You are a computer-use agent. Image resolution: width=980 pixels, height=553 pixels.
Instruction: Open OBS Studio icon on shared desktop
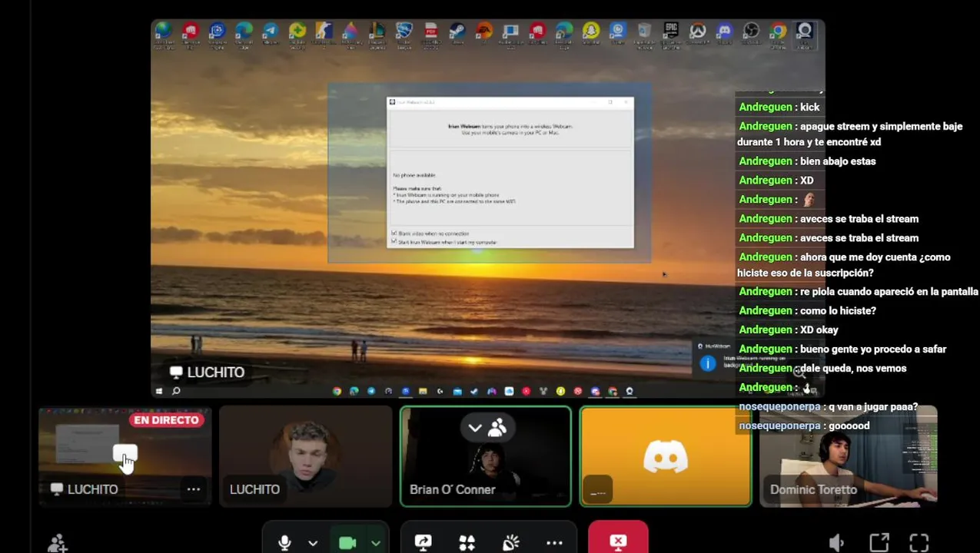point(751,31)
